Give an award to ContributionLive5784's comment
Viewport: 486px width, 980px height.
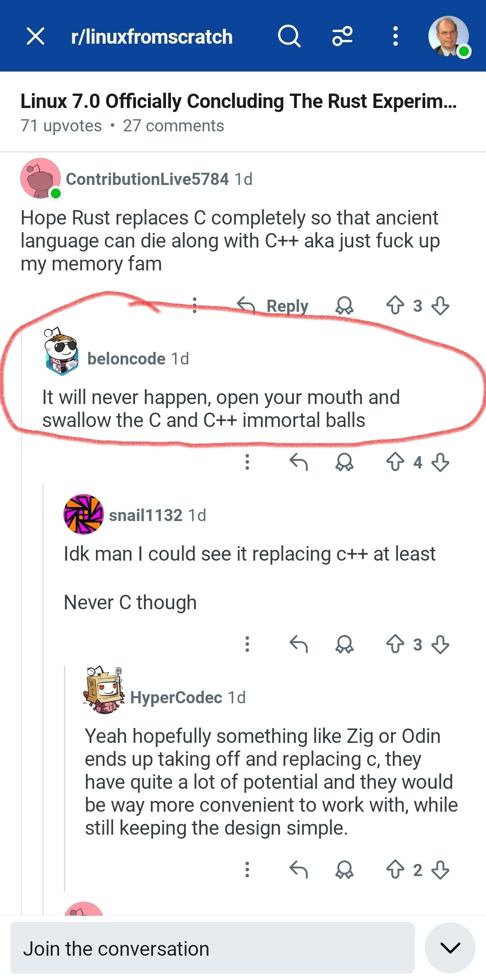click(x=344, y=306)
